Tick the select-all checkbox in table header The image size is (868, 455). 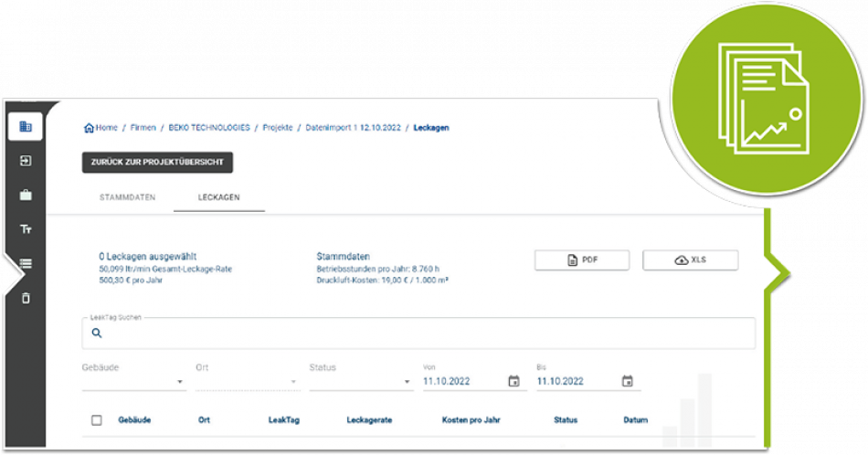pyautogui.click(x=96, y=420)
